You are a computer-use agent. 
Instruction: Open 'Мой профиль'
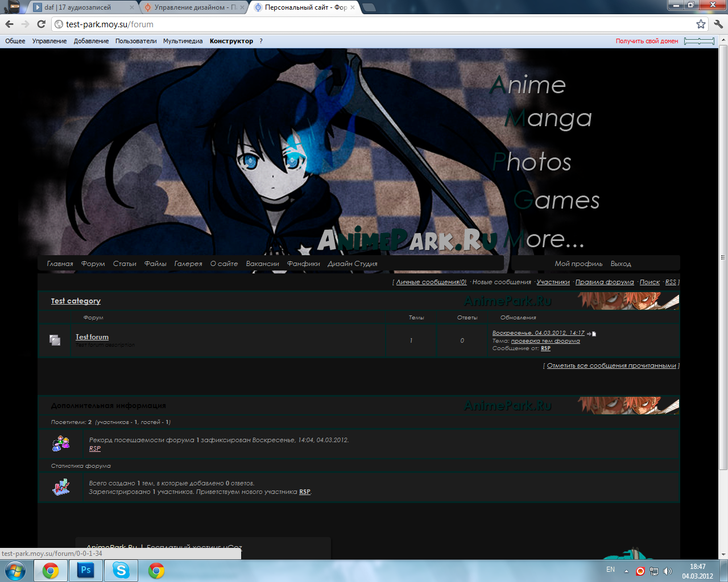click(578, 264)
